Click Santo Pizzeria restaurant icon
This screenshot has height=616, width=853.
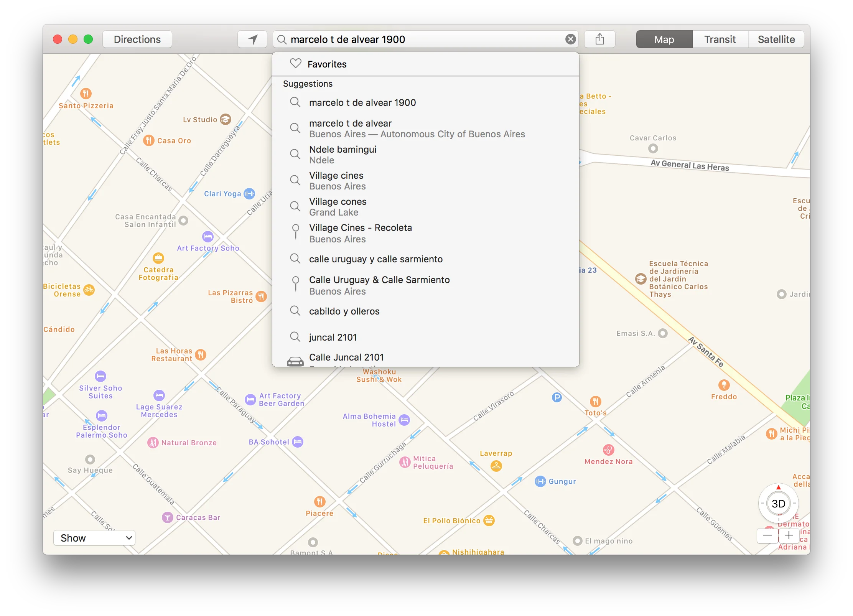click(86, 93)
